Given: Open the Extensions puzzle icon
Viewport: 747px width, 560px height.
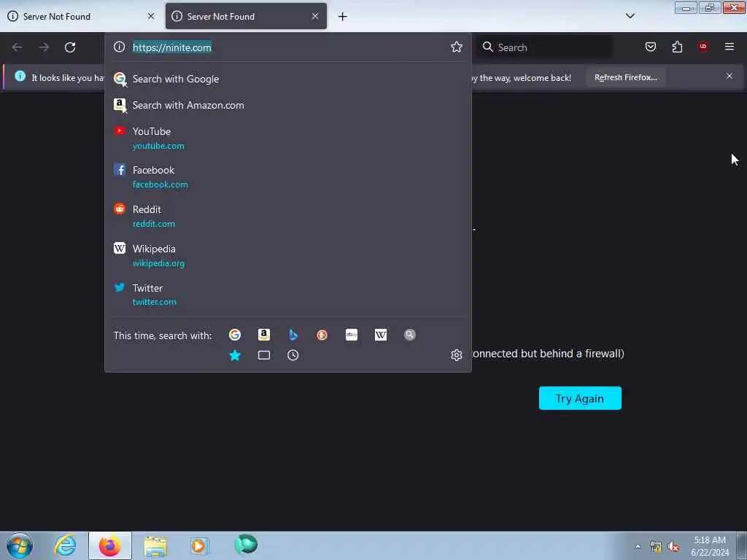Looking at the screenshot, I should pos(677,47).
